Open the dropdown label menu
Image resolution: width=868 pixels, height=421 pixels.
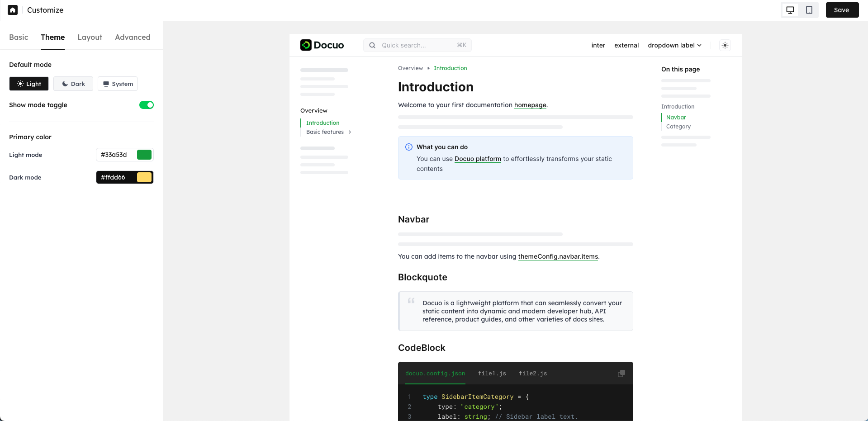pos(674,45)
